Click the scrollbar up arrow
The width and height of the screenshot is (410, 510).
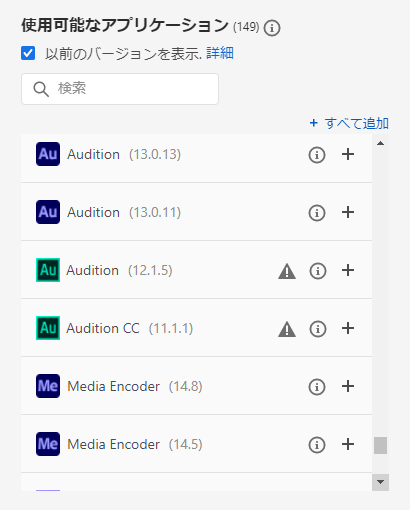point(380,143)
